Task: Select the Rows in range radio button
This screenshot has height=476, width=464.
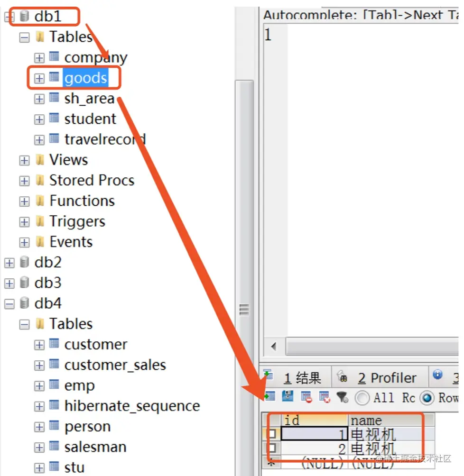Action: 427,398
